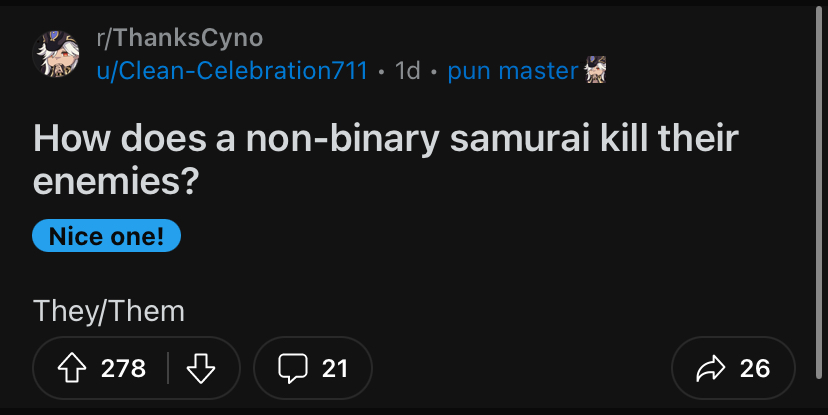Click the 21 comments count

click(335, 369)
